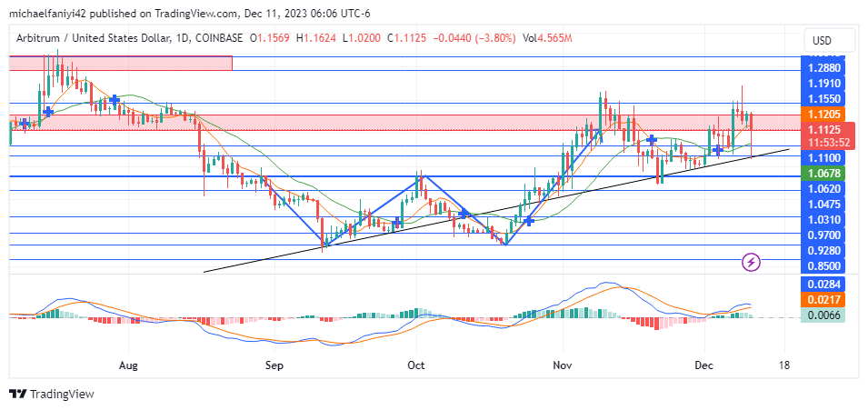Click the 18 date label on time axis

[784, 366]
